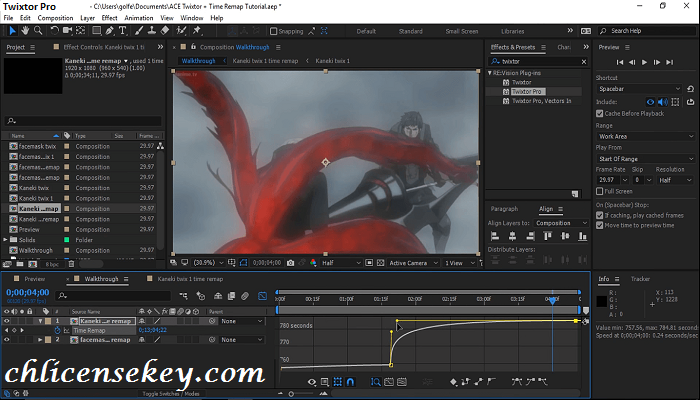Toggle If caching, play cached frames
This screenshot has width=700, height=400.
(x=600, y=215)
